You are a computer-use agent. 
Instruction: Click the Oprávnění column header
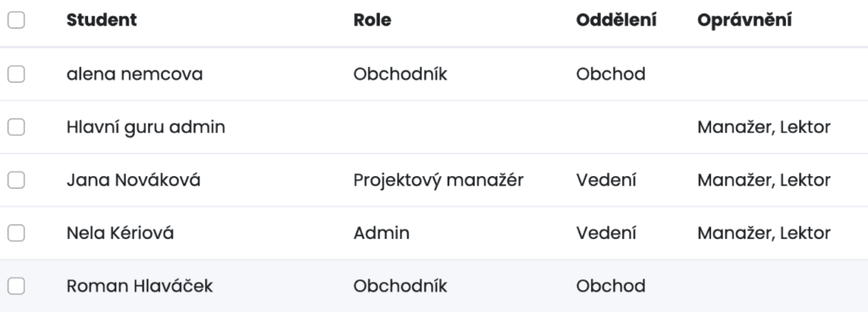[744, 20]
